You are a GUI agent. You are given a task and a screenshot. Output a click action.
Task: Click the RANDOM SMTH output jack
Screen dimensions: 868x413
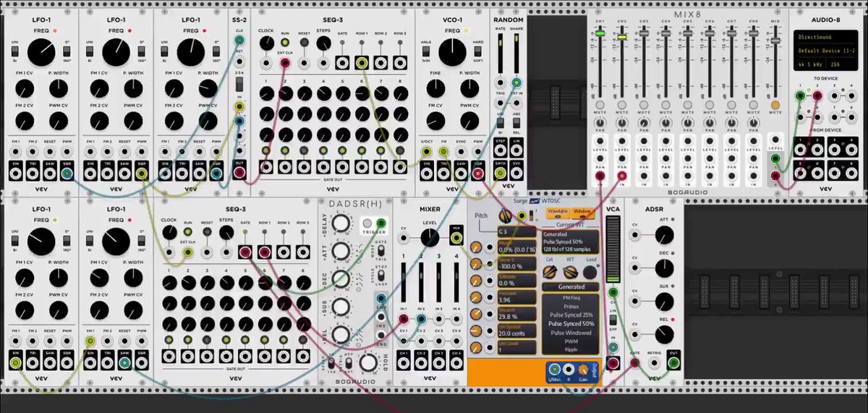click(x=500, y=173)
